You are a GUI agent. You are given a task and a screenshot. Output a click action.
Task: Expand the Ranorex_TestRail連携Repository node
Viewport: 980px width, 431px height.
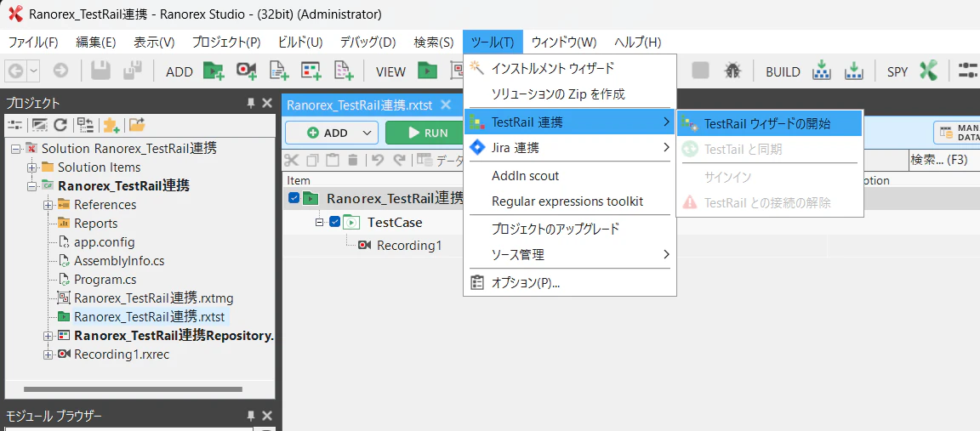tap(48, 336)
